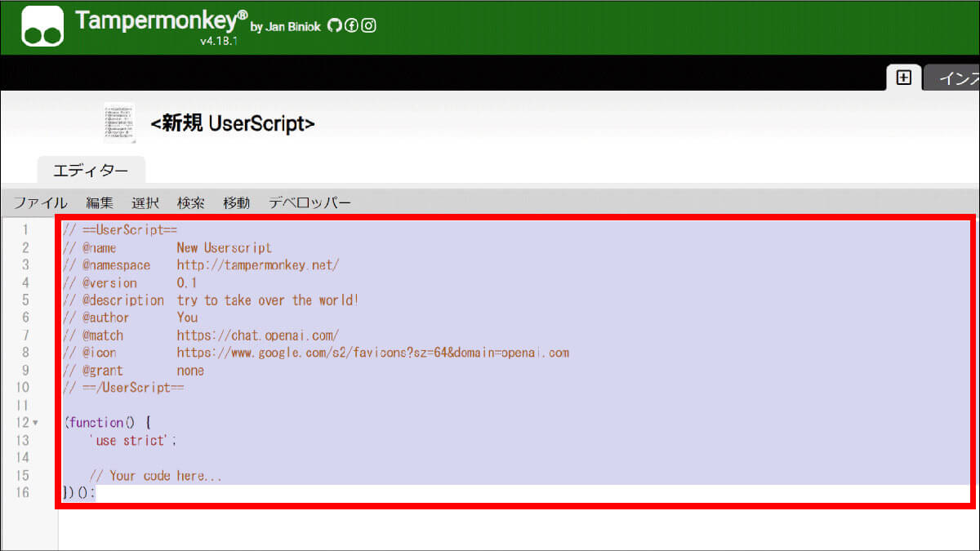
Task: Select the エディター tab
Action: pos(91,171)
